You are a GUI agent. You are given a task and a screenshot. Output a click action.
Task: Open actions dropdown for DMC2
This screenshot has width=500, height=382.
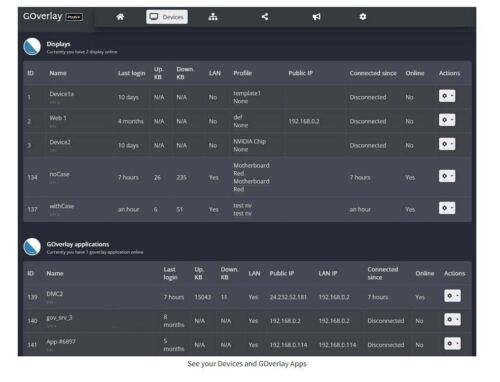[453, 296]
